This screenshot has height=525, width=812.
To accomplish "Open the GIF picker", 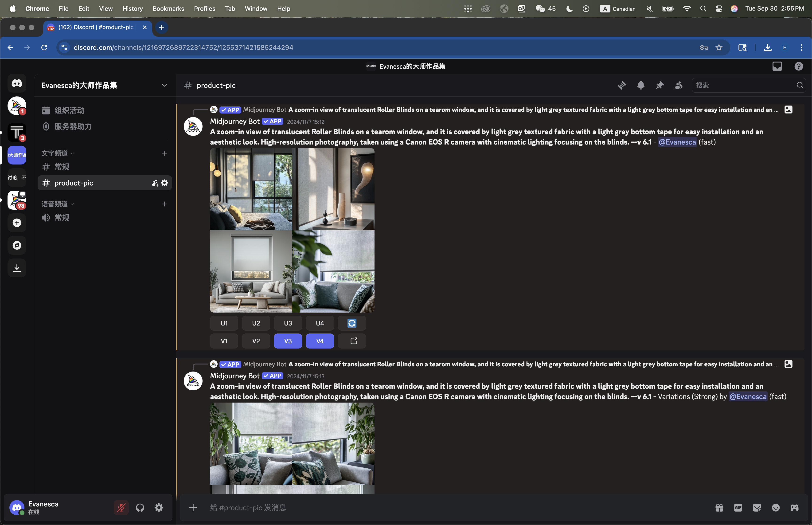I will tap(738, 508).
